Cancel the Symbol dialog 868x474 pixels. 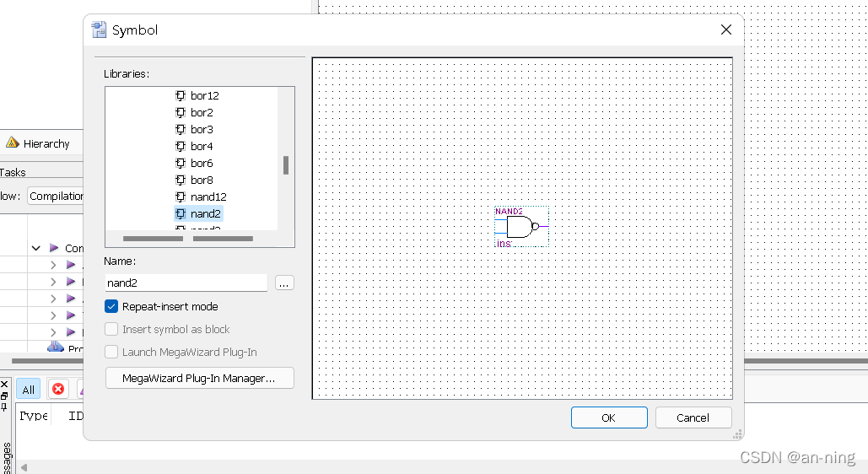coord(693,417)
